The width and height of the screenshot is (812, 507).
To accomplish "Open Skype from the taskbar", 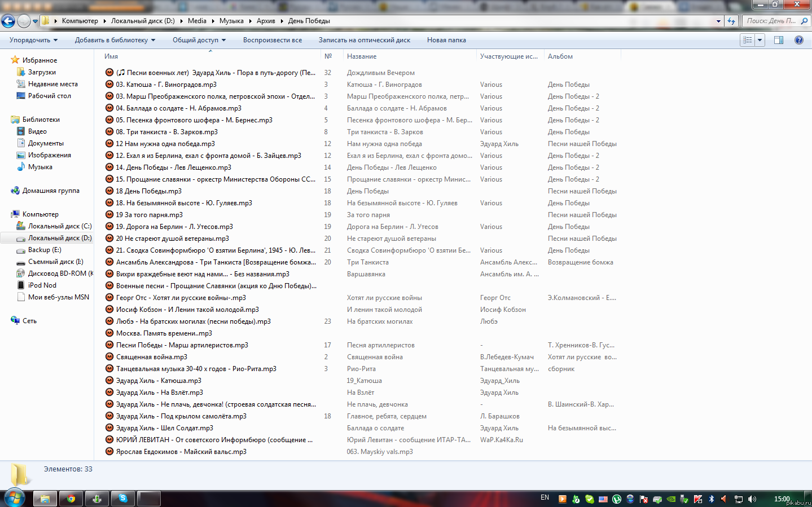I will pos(123,499).
